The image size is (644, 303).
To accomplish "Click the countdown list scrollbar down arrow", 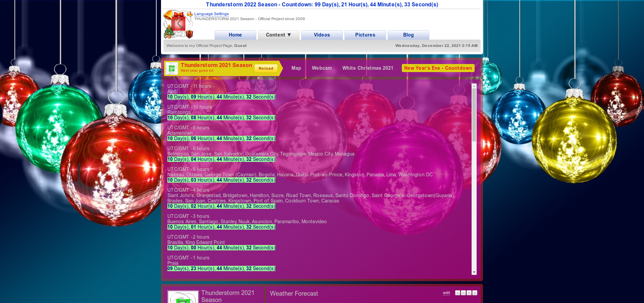I will [x=474, y=272].
